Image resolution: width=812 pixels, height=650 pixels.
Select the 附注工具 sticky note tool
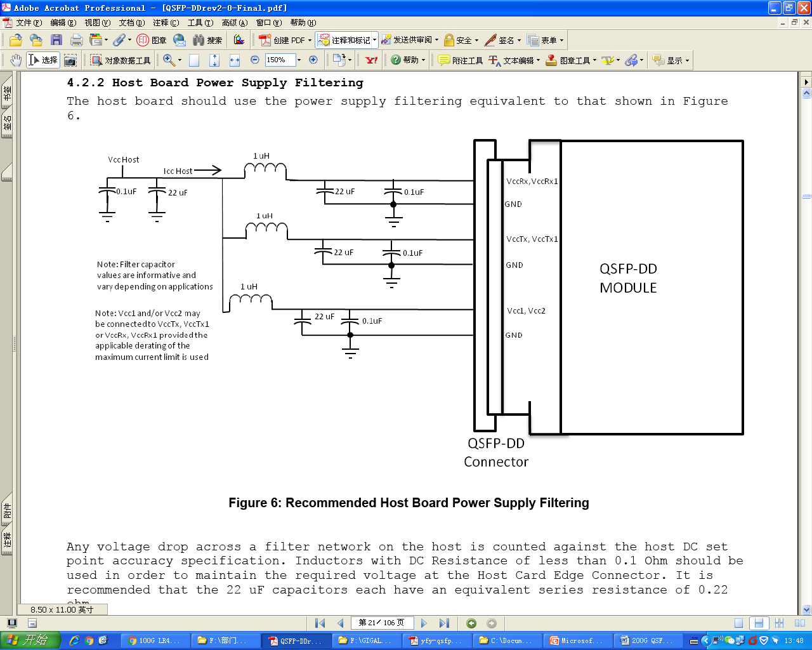point(461,60)
